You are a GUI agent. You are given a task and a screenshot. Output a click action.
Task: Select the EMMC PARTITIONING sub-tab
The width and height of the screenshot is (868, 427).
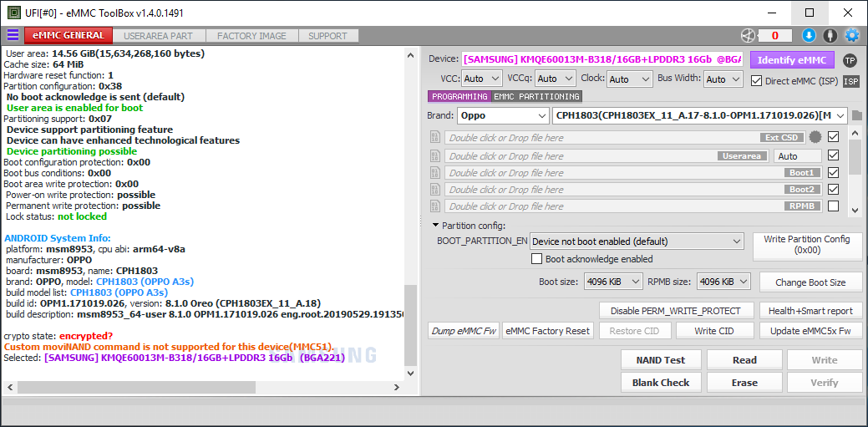coord(536,96)
